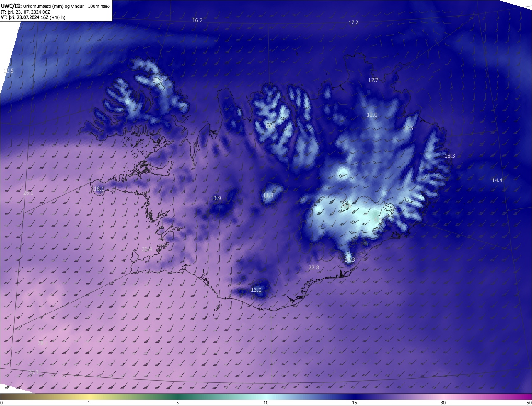
Task: Click the 17.2 value label
Action: point(353,23)
